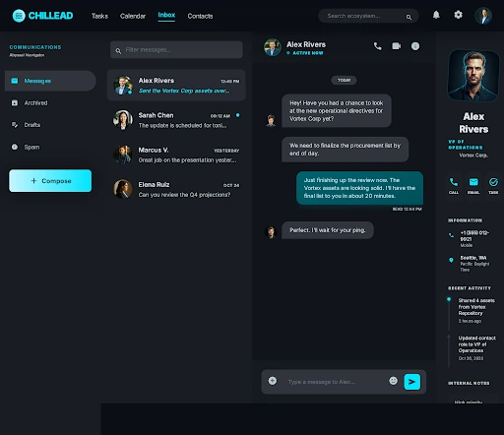Click the Archived box icon
Viewport: 504px width, 435px height.
15,102
